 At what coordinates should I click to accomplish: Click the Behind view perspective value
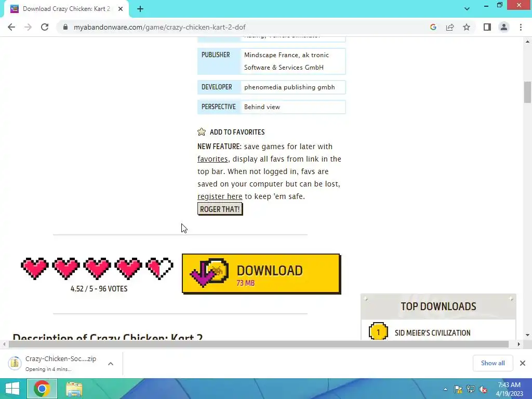coord(262,107)
